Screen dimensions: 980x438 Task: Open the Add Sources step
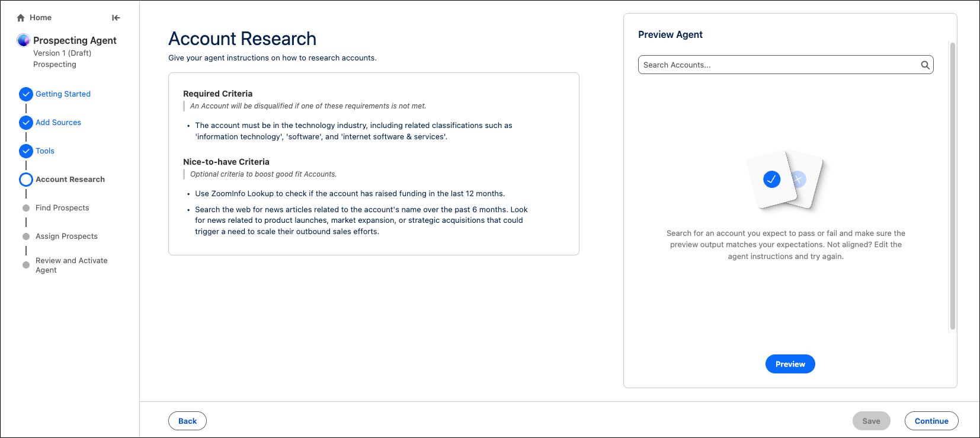pos(58,123)
